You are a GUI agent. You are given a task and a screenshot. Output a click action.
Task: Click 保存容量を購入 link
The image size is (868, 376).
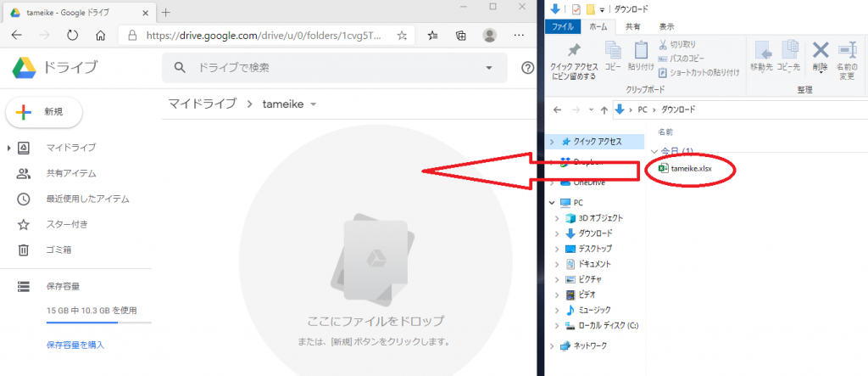coord(75,345)
